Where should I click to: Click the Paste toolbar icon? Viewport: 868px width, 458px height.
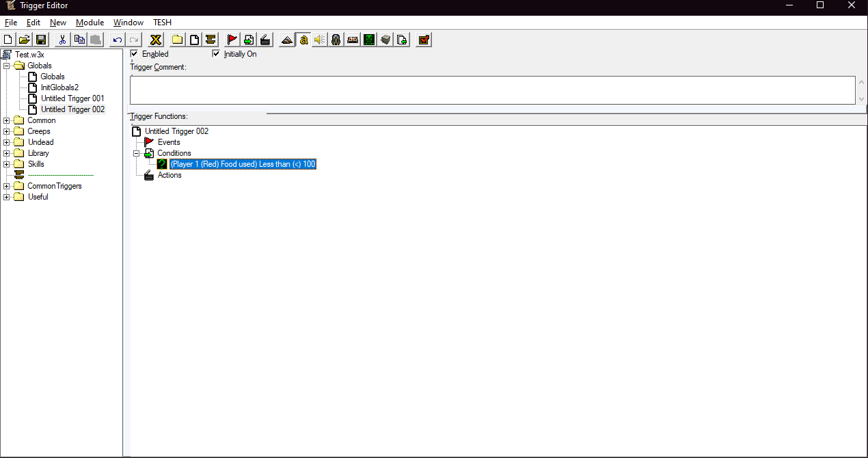tap(96, 40)
